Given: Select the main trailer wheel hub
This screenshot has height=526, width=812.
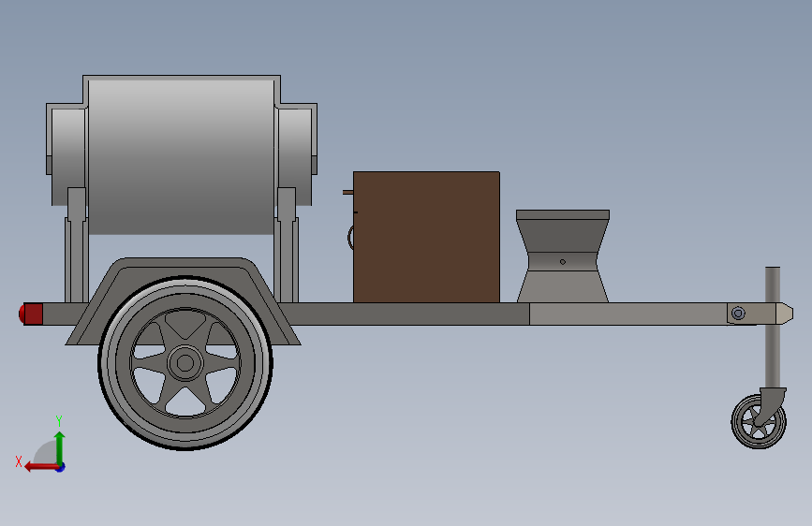Looking at the screenshot, I should (x=185, y=362).
